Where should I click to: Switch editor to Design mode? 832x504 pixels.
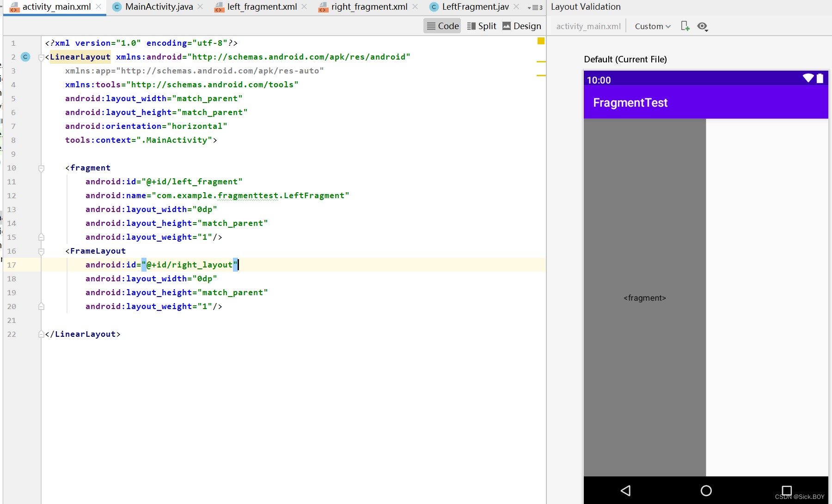point(521,26)
